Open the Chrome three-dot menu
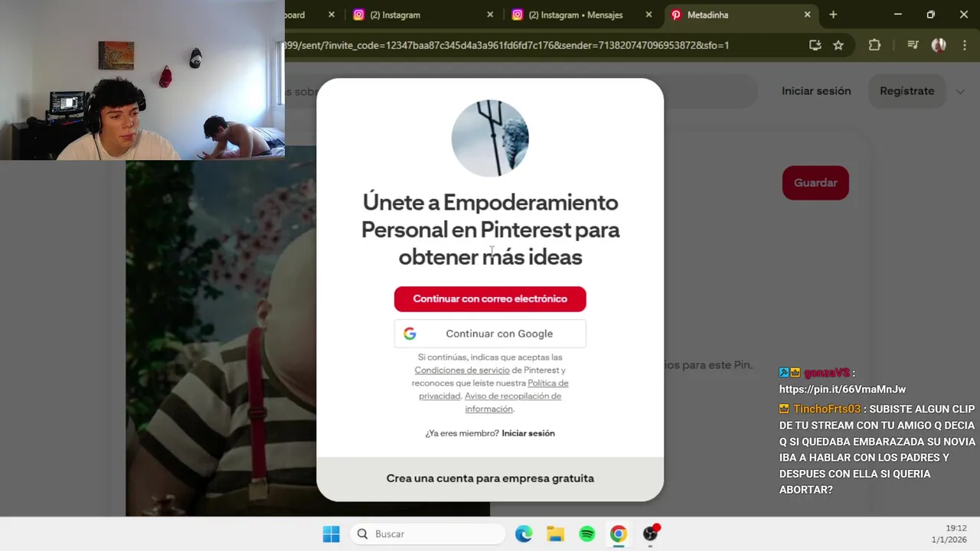Image resolution: width=980 pixels, height=551 pixels. coord(964,45)
